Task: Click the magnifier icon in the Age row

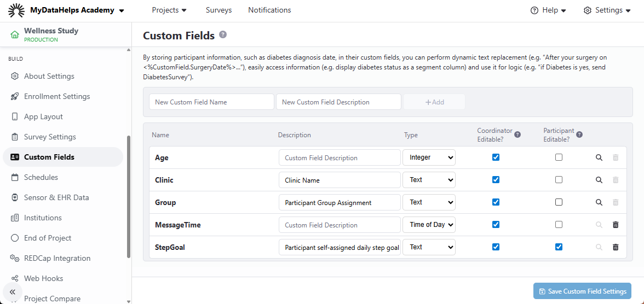Action: [599, 157]
